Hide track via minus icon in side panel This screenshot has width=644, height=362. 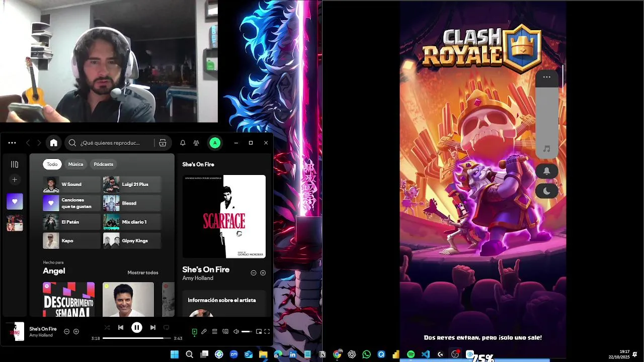pos(254,273)
